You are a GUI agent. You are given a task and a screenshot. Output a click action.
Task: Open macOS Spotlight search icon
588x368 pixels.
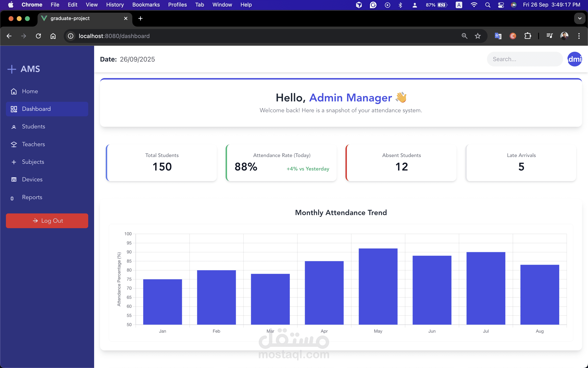pos(487,5)
